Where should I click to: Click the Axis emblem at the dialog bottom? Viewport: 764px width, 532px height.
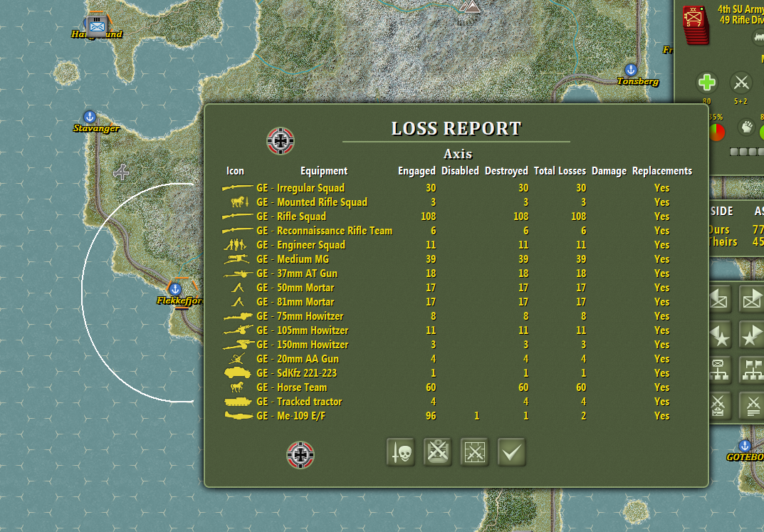[x=300, y=455]
